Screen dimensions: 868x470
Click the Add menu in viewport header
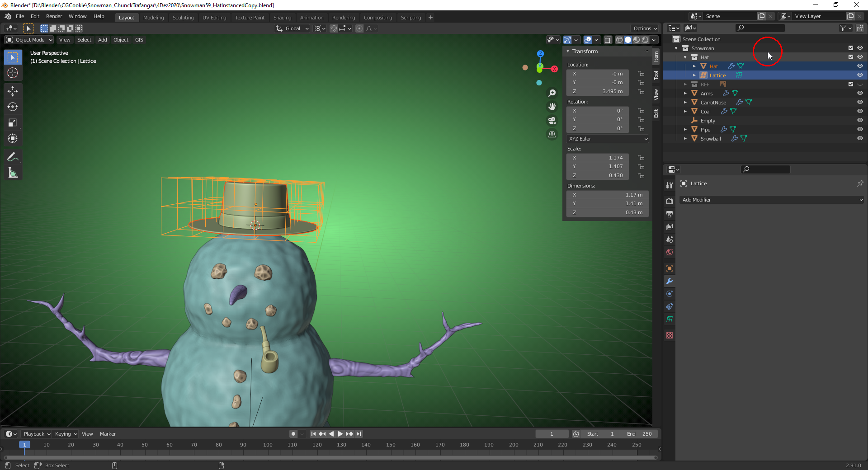[103, 40]
